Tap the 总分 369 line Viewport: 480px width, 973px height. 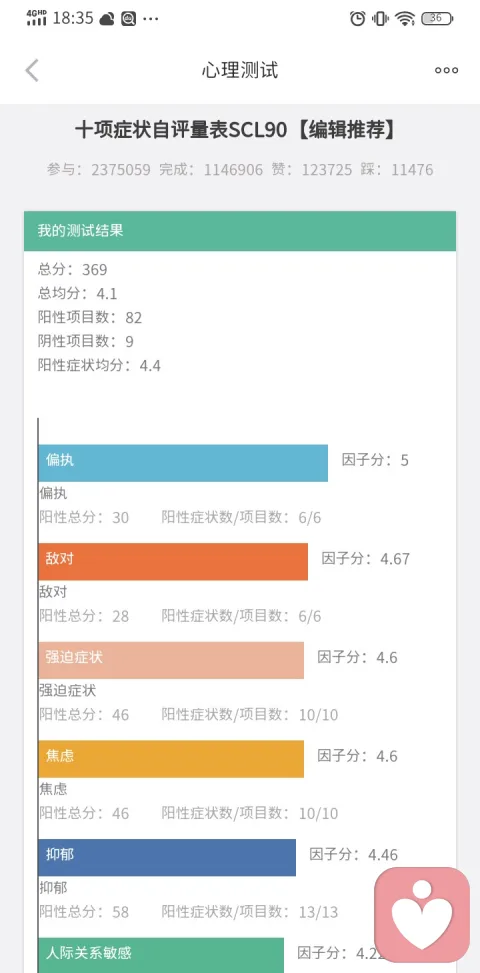(x=73, y=270)
